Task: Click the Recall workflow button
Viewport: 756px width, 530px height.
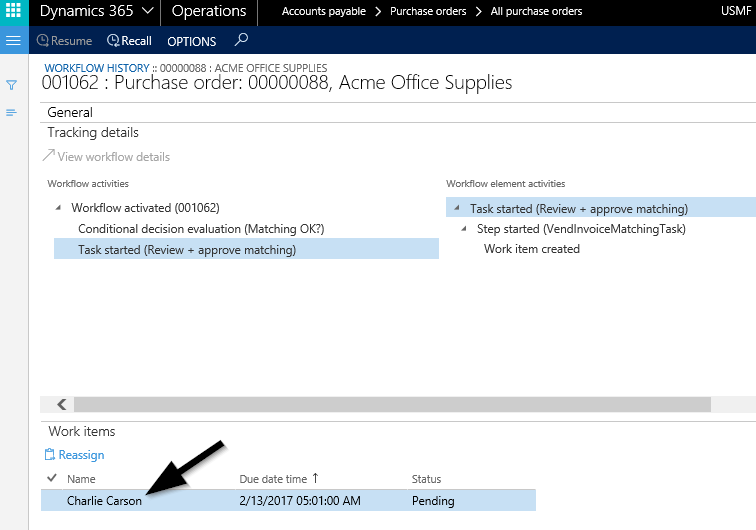Action: coord(129,41)
